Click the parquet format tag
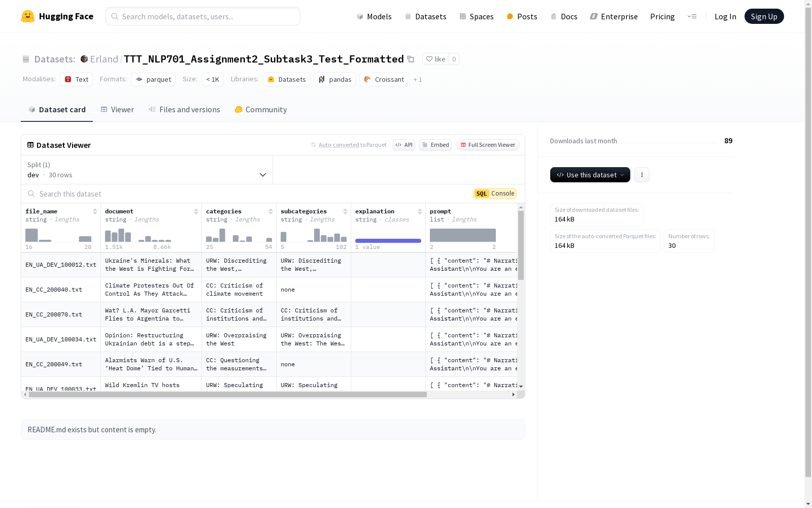812x508 pixels. tap(153, 79)
